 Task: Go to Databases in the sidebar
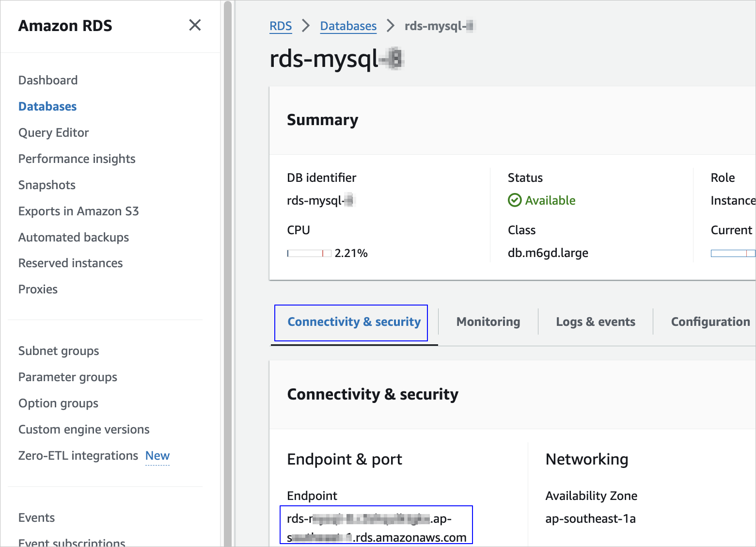(x=47, y=106)
